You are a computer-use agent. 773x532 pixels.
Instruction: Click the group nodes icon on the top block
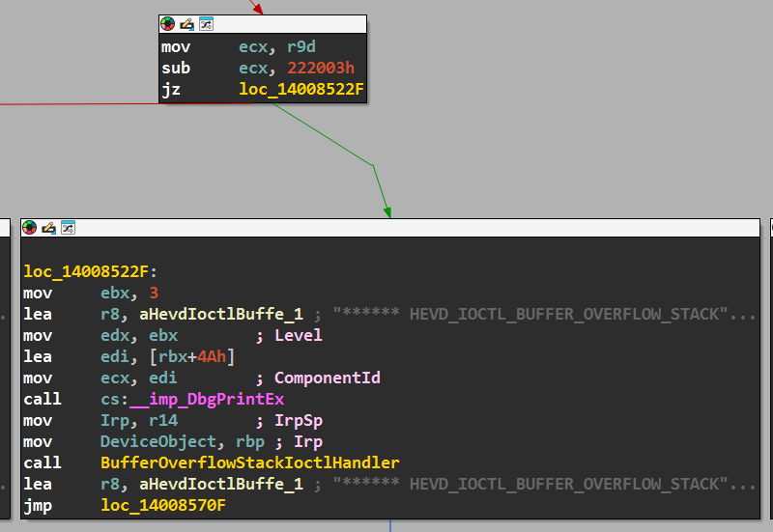click(x=205, y=24)
